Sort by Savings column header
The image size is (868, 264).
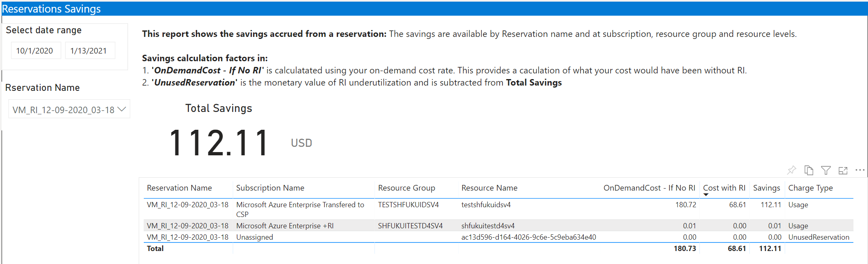point(766,188)
